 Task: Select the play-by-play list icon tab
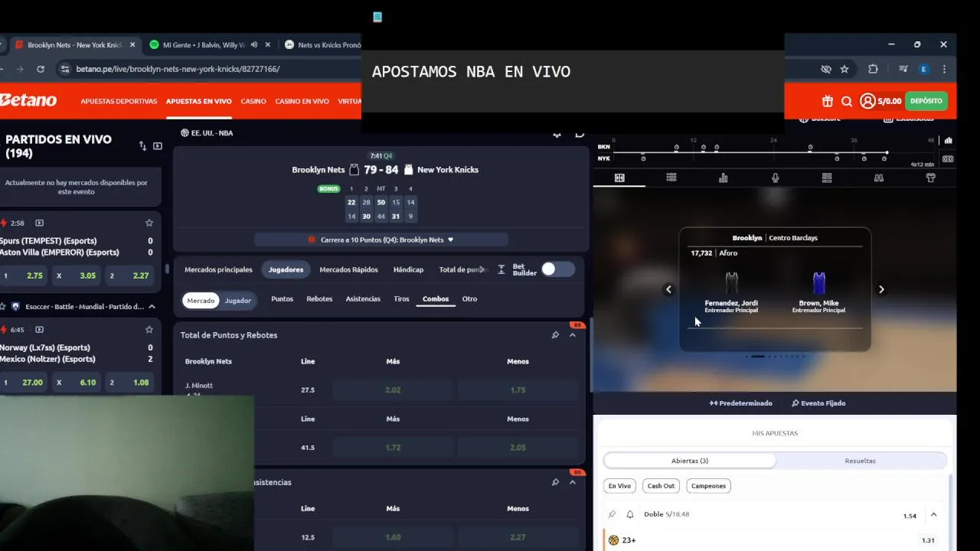pos(671,178)
